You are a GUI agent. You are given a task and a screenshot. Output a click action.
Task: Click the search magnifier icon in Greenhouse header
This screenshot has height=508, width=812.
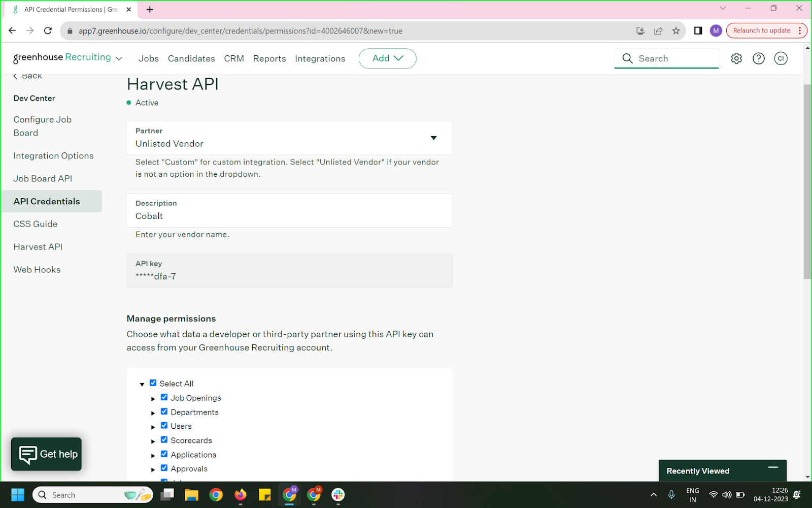click(x=628, y=58)
